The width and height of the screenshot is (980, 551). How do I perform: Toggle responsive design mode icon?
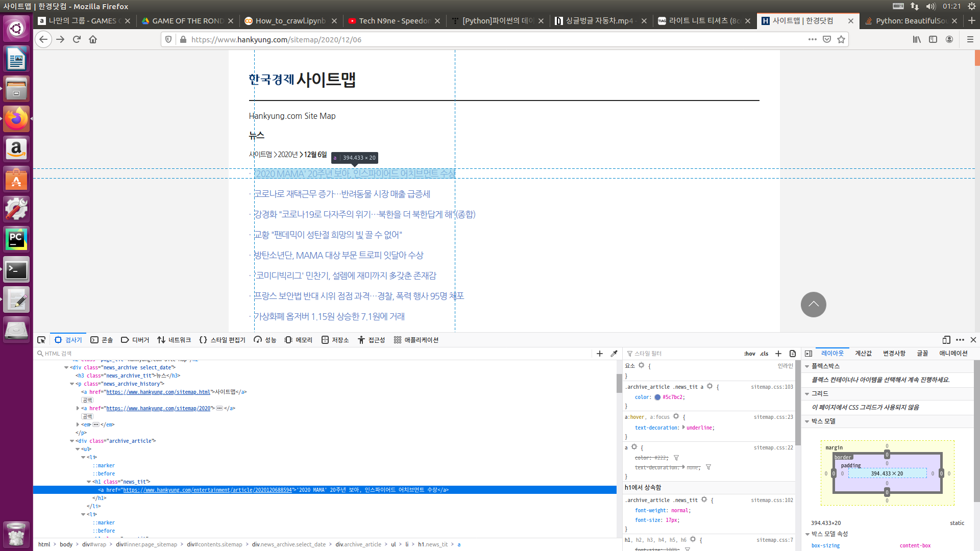click(x=946, y=340)
